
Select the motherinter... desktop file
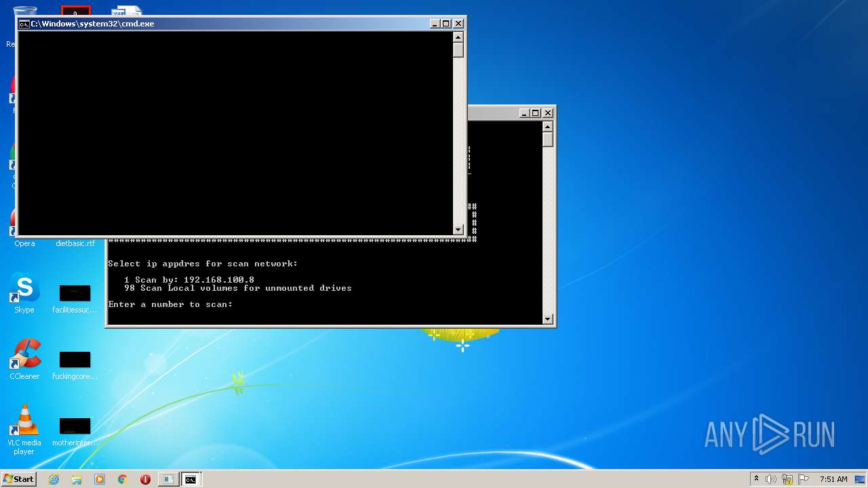point(75,432)
